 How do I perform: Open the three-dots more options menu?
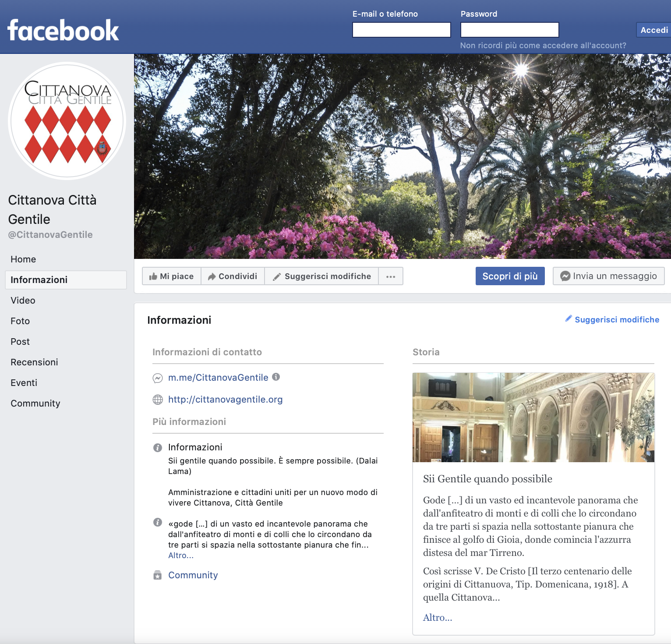click(x=391, y=276)
